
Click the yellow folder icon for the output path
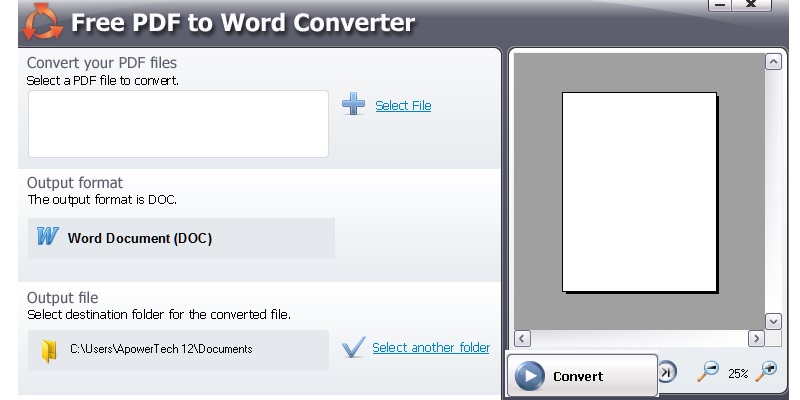coord(49,351)
